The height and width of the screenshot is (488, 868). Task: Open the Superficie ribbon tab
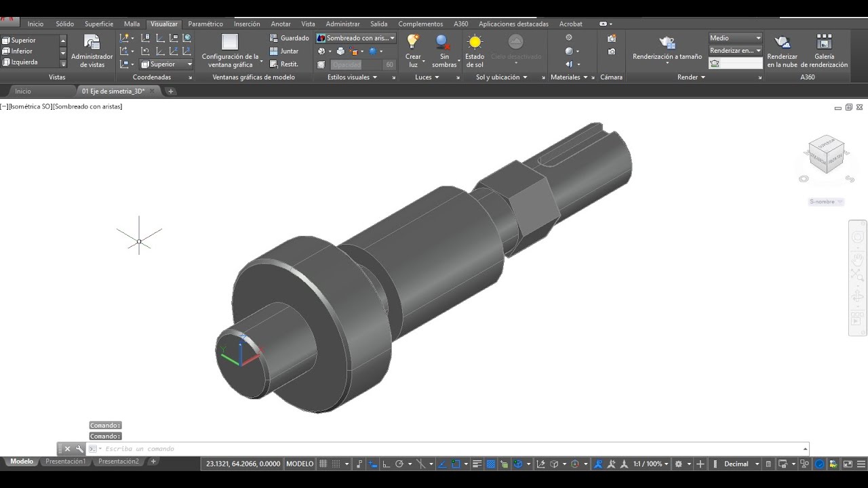point(99,24)
